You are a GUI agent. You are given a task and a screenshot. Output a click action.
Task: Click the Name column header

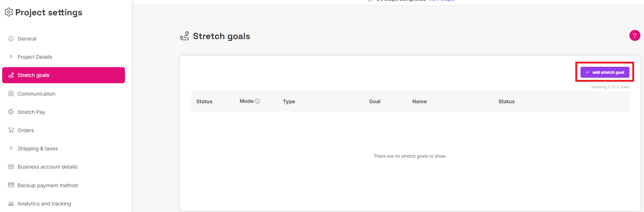click(x=419, y=101)
